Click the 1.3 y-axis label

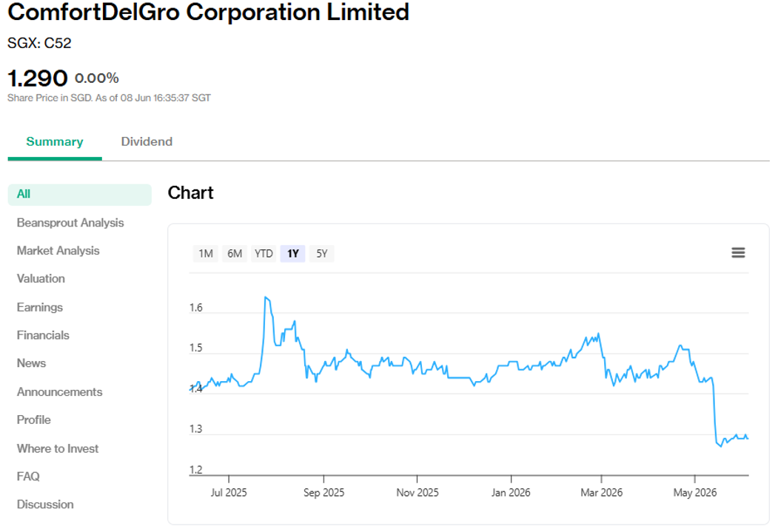(196, 428)
